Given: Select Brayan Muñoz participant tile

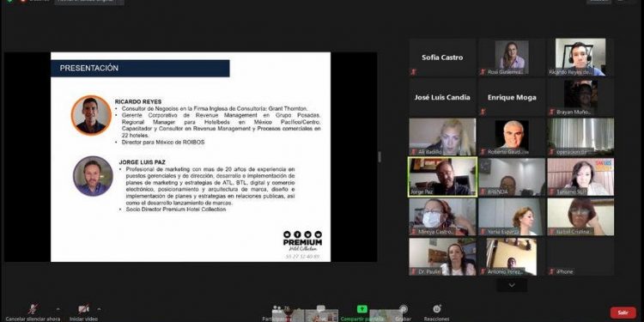Looking at the screenshot, I should coord(580,97).
